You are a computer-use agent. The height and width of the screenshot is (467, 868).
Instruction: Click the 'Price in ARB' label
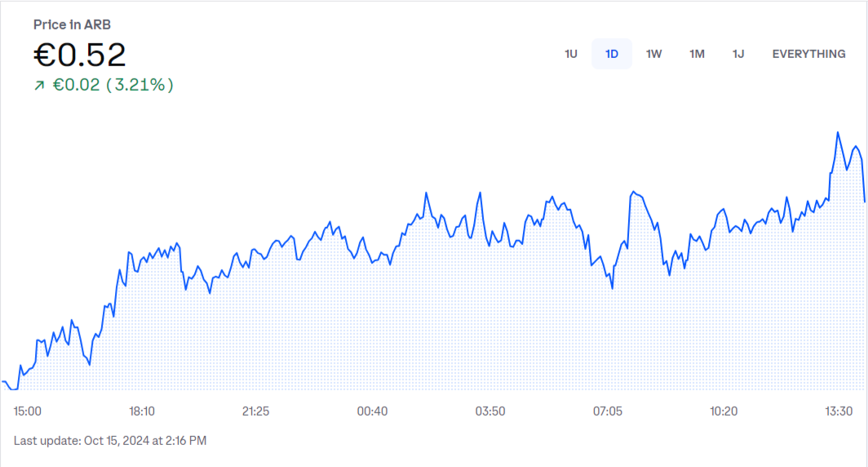click(72, 24)
